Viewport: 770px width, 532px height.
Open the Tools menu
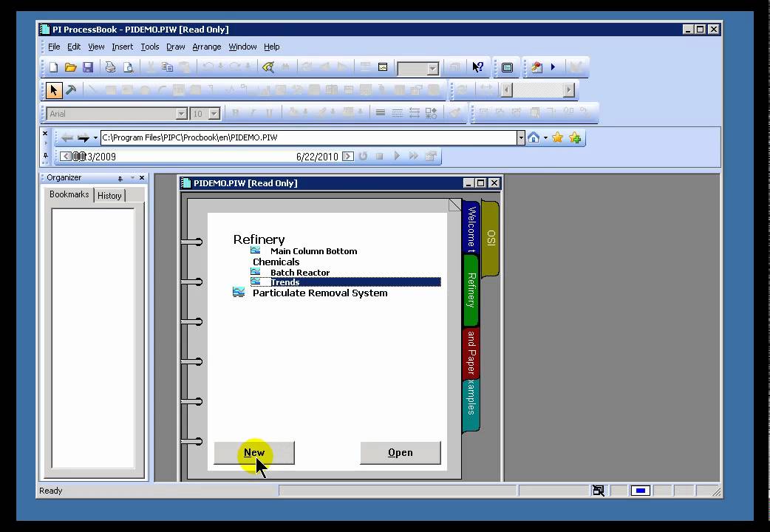click(x=150, y=47)
